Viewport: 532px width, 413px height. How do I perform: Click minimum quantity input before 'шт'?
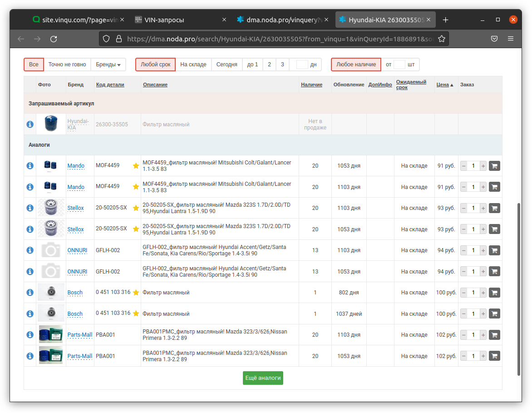(399, 65)
